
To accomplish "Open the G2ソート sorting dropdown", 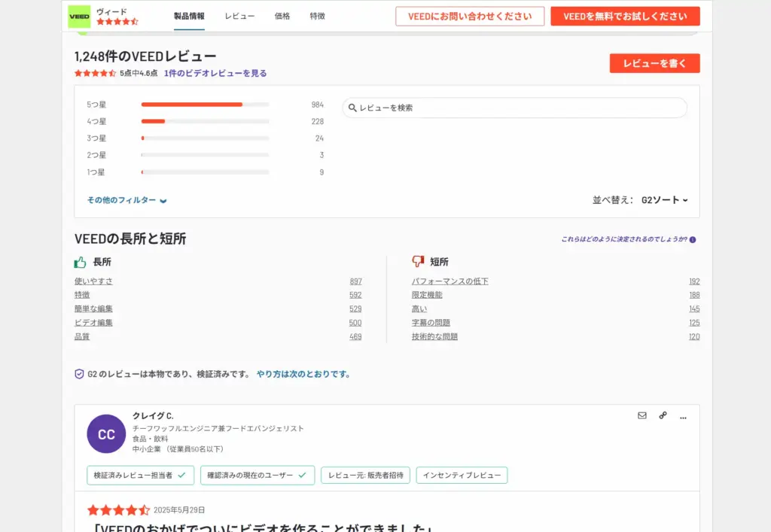I will (664, 200).
